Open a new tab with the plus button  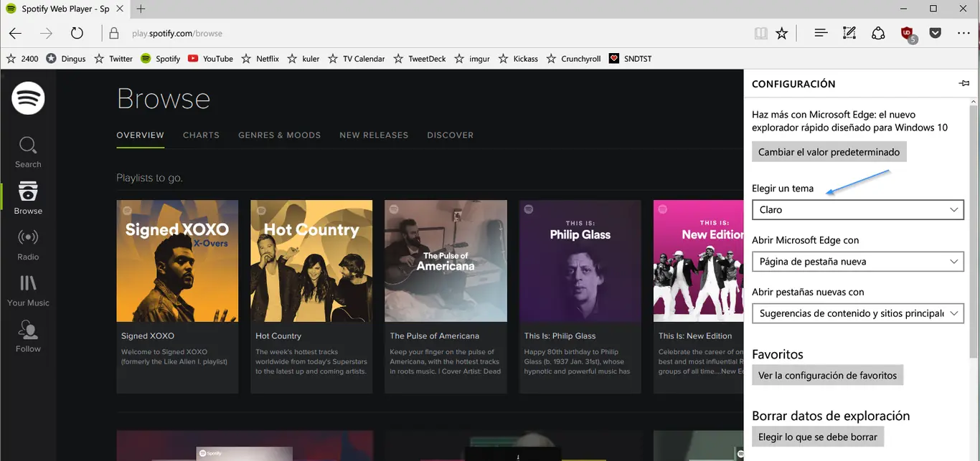141,9
